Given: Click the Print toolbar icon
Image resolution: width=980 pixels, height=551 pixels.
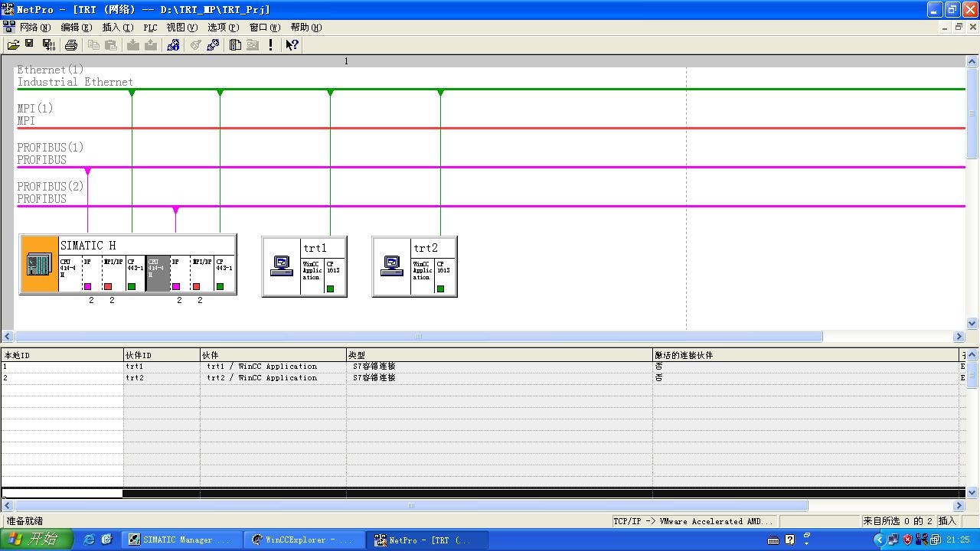Looking at the screenshot, I should [71, 45].
